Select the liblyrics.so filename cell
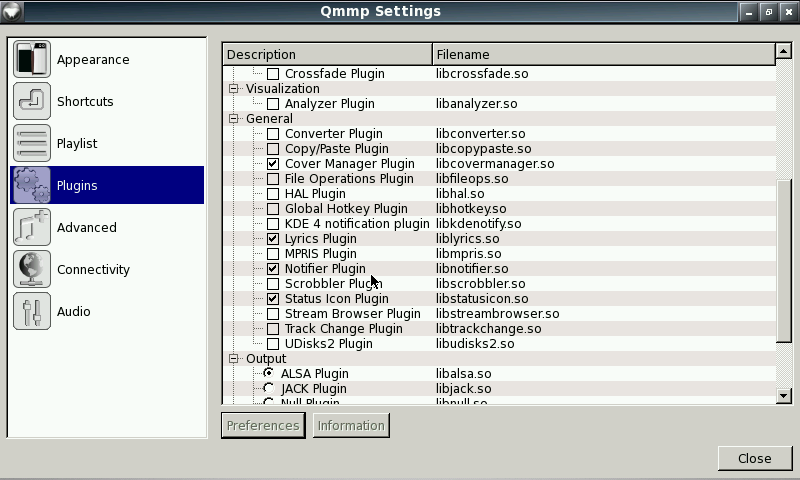800x480 pixels. point(467,239)
